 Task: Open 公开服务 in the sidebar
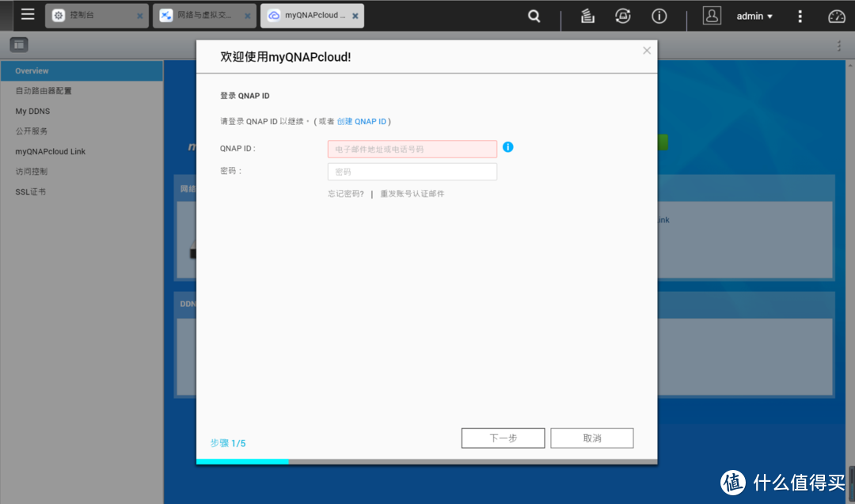82,131
